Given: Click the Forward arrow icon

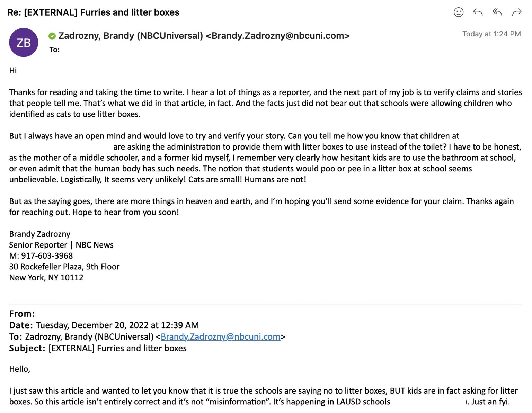Looking at the screenshot, I should (516, 12).
